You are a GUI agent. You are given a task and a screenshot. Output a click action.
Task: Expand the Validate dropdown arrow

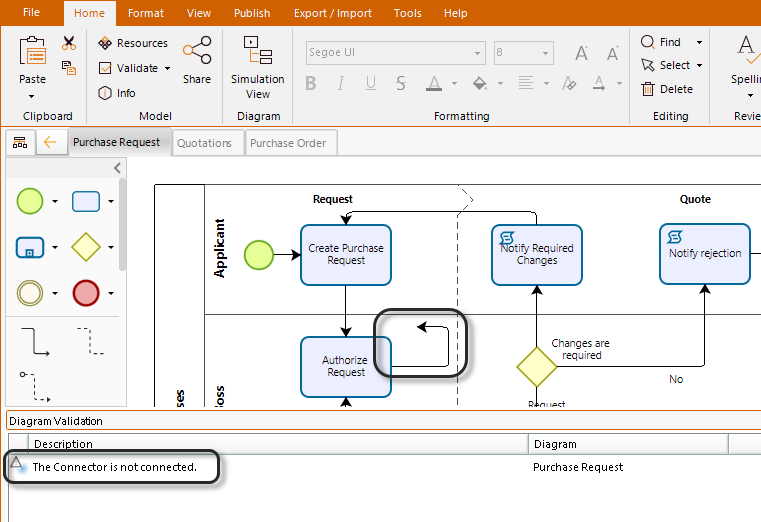[x=168, y=69]
